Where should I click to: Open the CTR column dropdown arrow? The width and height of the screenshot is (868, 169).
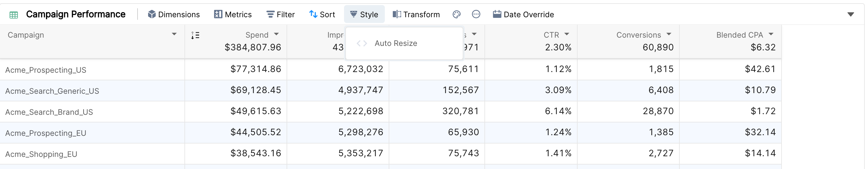[567, 34]
